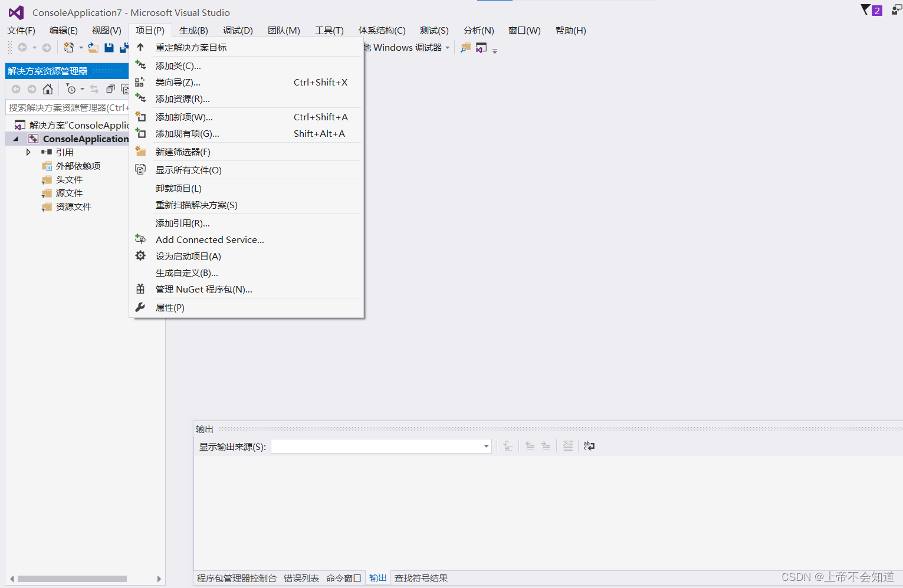Click Solution Explorer forward arrow
The height and width of the screenshot is (588, 903).
pyautogui.click(x=32, y=89)
